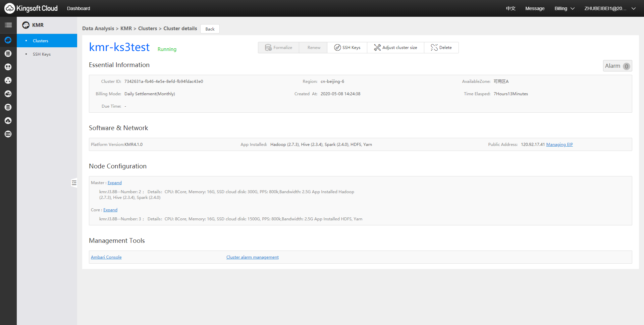The height and width of the screenshot is (325, 644).
Task: Open the paired-monitors network icon in rail
Action: (x=8, y=67)
